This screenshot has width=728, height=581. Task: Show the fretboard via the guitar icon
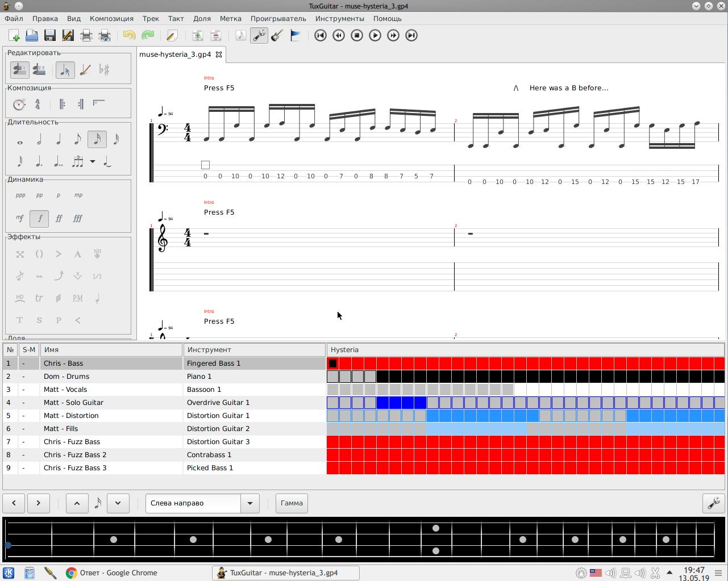(277, 35)
